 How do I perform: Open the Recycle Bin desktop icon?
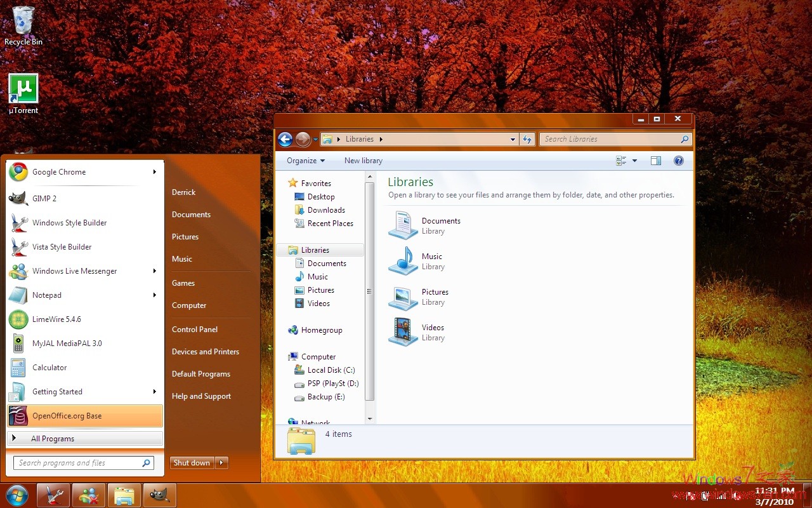[x=23, y=20]
